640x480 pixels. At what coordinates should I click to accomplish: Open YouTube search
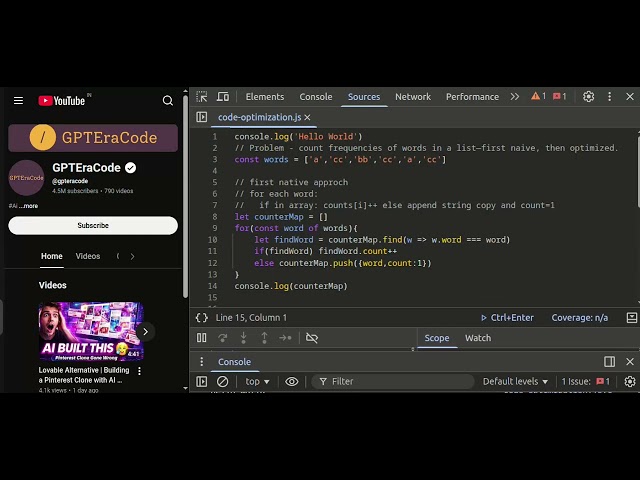click(x=167, y=100)
